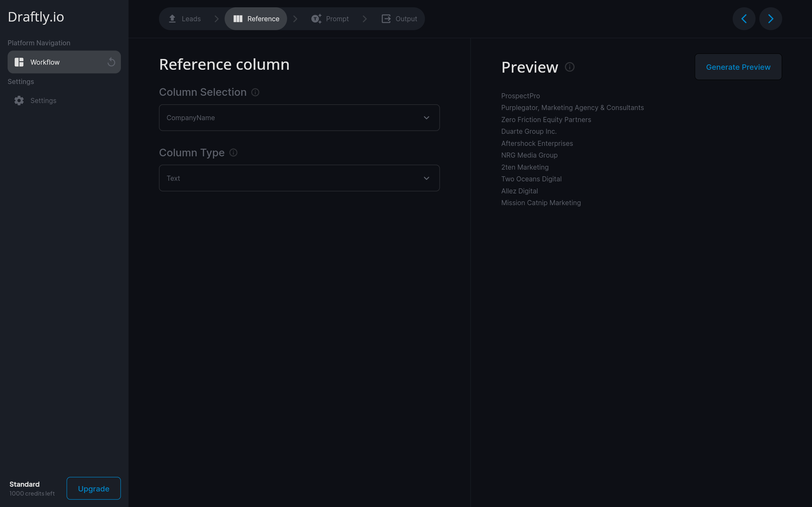This screenshot has width=812, height=507.
Task: Switch to the Prompt step tab
Action: (330, 19)
